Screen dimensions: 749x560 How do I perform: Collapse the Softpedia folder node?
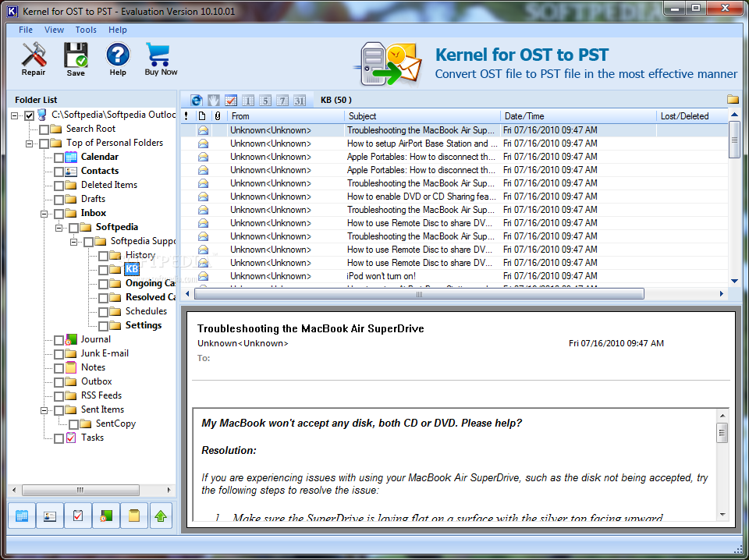59,228
